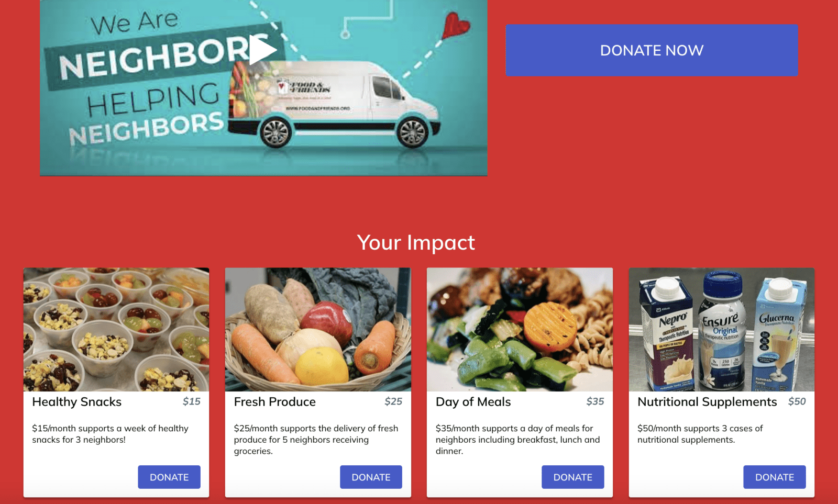Click the $35 price label
The image size is (838, 504).
pyautogui.click(x=595, y=401)
